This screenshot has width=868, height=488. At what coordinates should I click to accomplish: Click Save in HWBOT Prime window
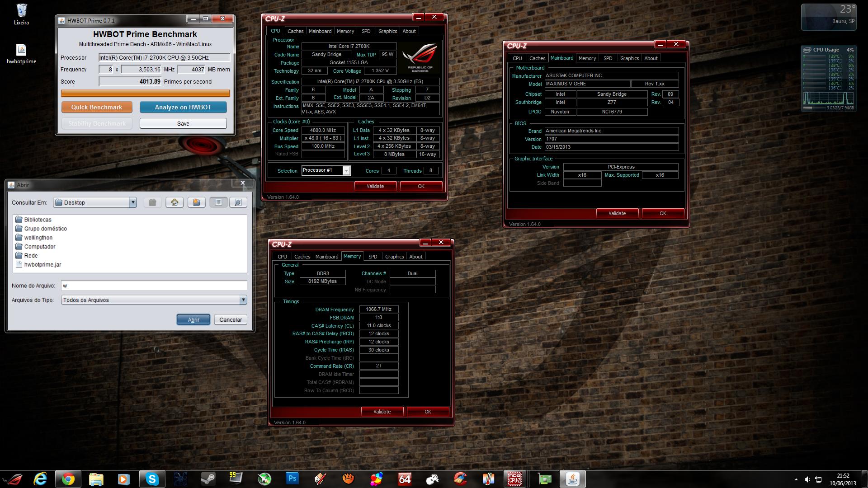(x=183, y=123)
